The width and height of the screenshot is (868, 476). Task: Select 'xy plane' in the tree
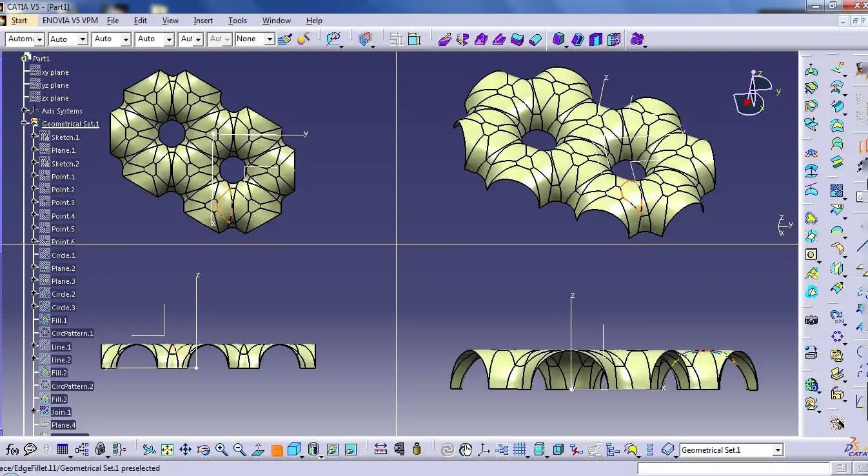point(55,72)
